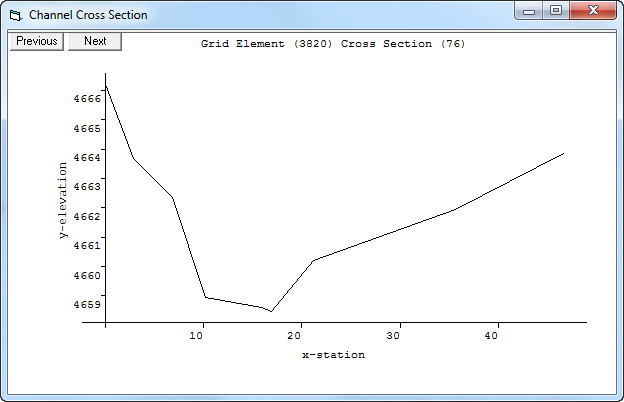Select the x-station axis label
The height and width of the screenshot is (402, 624).
click(333, 355)
